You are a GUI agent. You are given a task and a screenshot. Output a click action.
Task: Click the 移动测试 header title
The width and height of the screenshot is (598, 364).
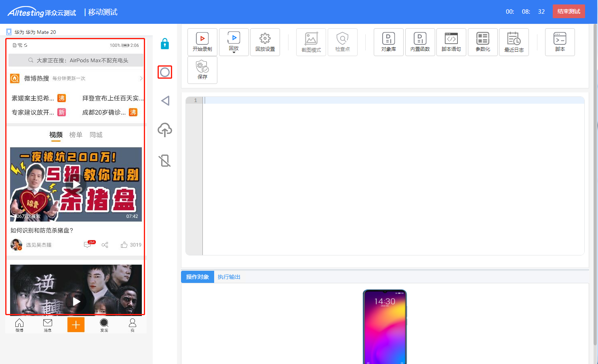click(103, 12)
